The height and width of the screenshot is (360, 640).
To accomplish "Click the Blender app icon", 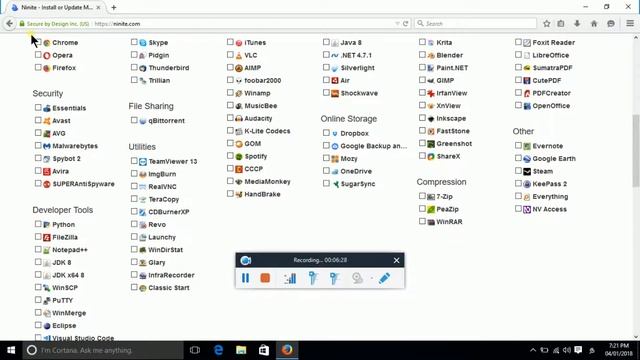I will pyautogui.click(x=431, y=56).
